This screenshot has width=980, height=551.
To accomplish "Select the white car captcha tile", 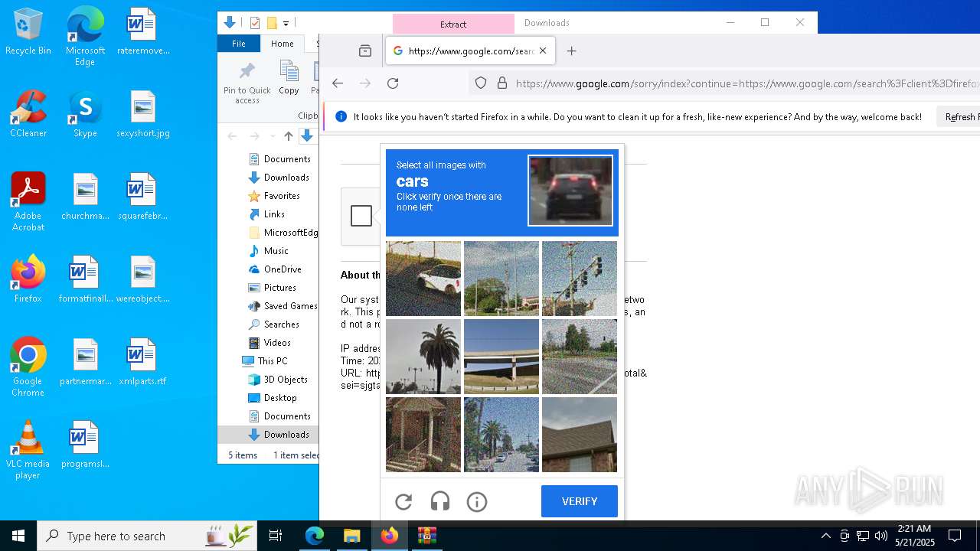I will click(423, 279).
